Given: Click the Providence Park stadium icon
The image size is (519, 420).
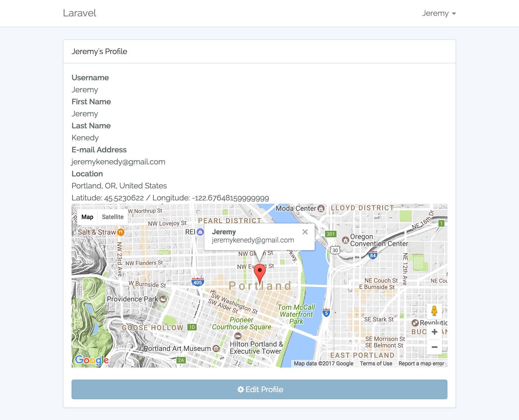Looking at the screenshot, I should 163,299.
